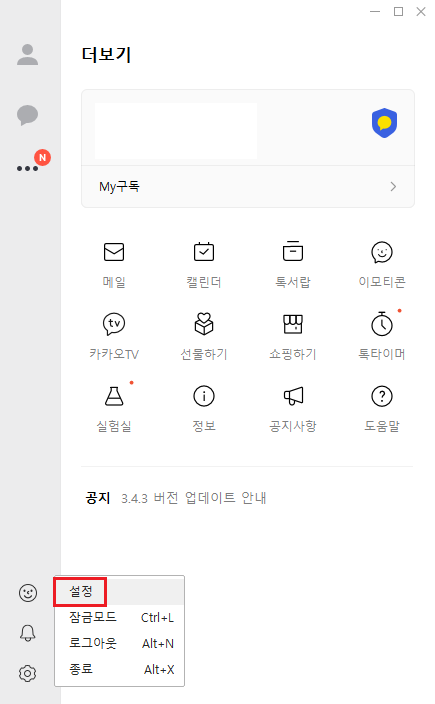Open the Friends tab in sidebar
Viewport: 435px width, 704px height.
point(27,55)
